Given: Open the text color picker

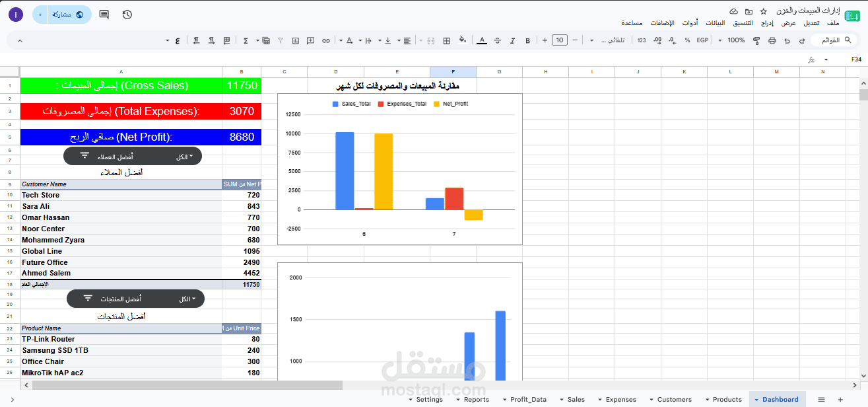Looking at the screenshot, I should tap(482, 40).
